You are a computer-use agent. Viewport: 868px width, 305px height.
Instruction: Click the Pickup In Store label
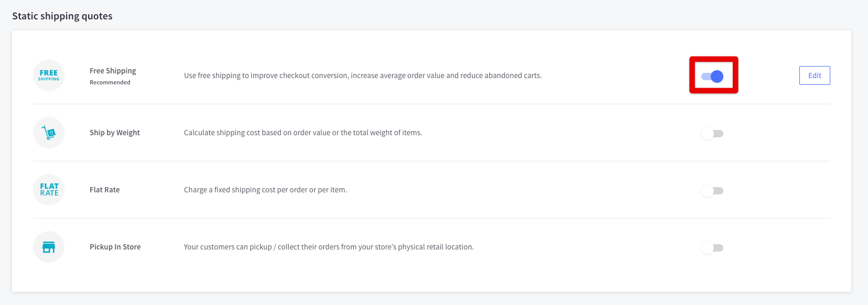(115, 247)
